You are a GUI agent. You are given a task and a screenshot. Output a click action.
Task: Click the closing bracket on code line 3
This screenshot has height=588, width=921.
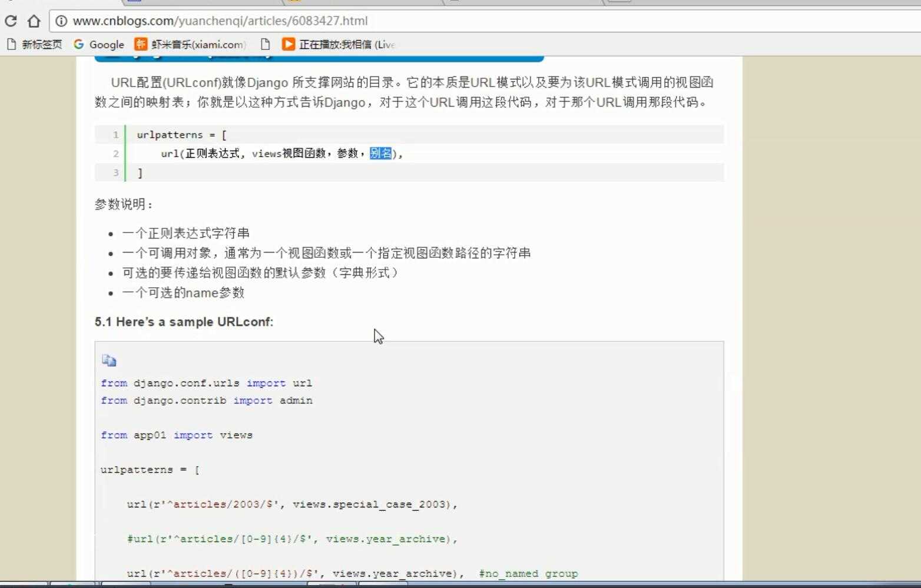140,173
